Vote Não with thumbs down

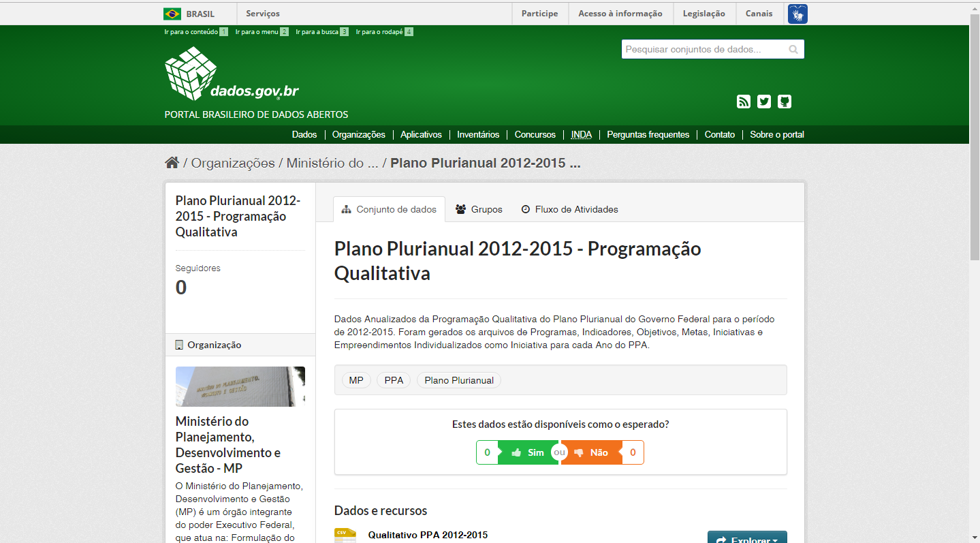591,452
